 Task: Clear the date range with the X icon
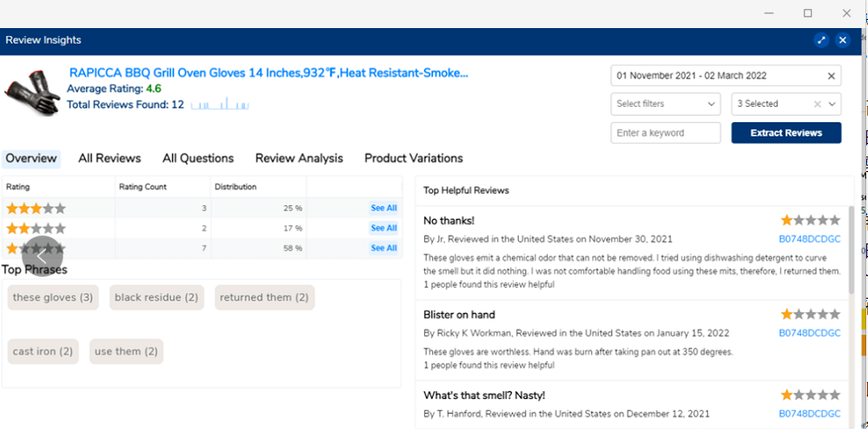(831, 76)
